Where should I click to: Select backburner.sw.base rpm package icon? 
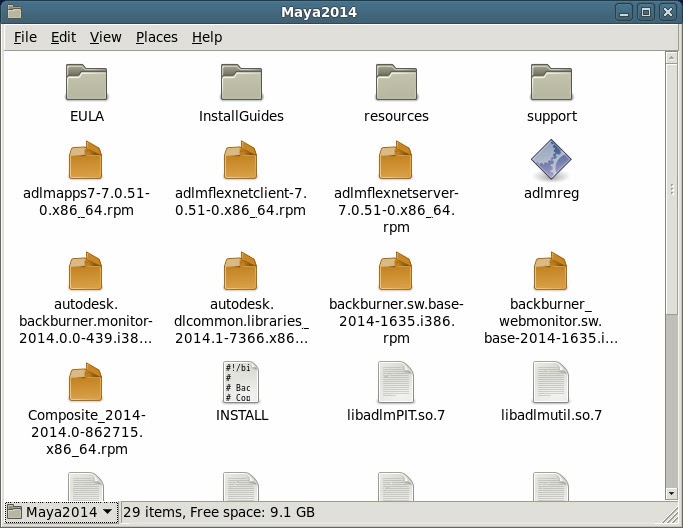(396, 271)
